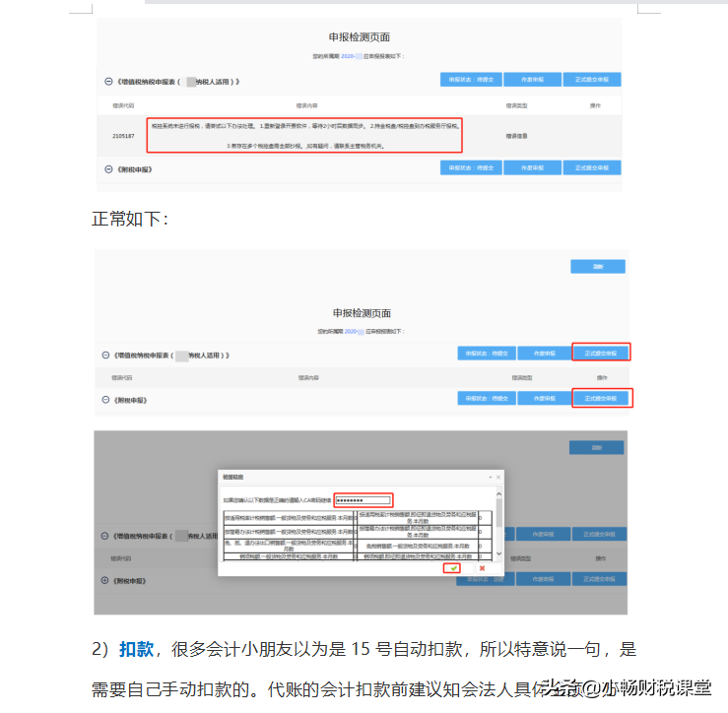Click 作废申报 beside 增值税 in normal-state screenshot

(x=544, y=354)
